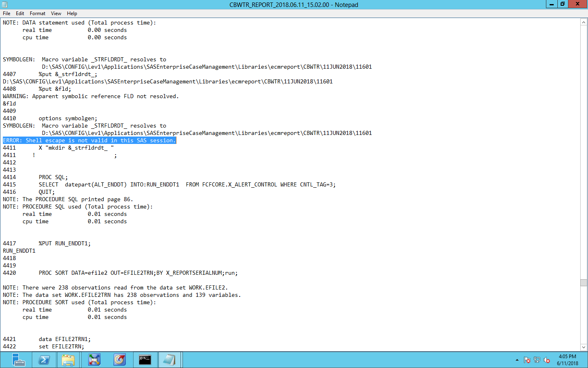Open the Edit menu

pyautogui.click(x=20, y=13)
